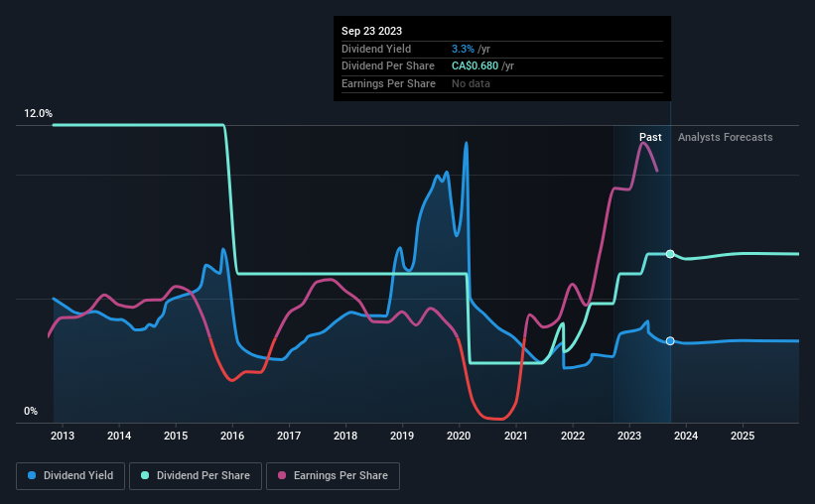815x504 pixels.
Task: Click the '0%' y-axis label
Action: tap(31, 411)
